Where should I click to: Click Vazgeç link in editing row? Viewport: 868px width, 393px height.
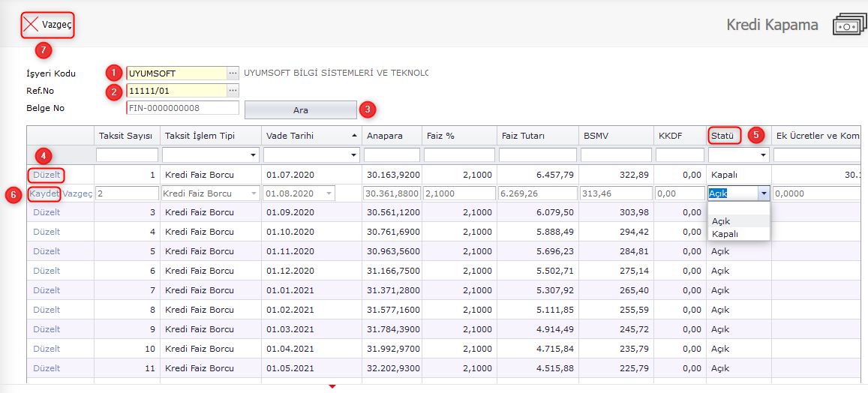(x=77, y=193)
